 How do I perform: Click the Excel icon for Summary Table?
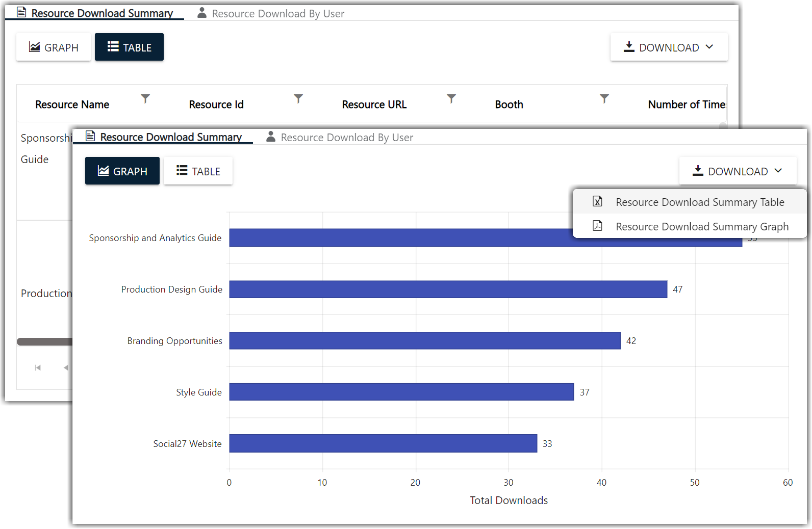(597, 202)
